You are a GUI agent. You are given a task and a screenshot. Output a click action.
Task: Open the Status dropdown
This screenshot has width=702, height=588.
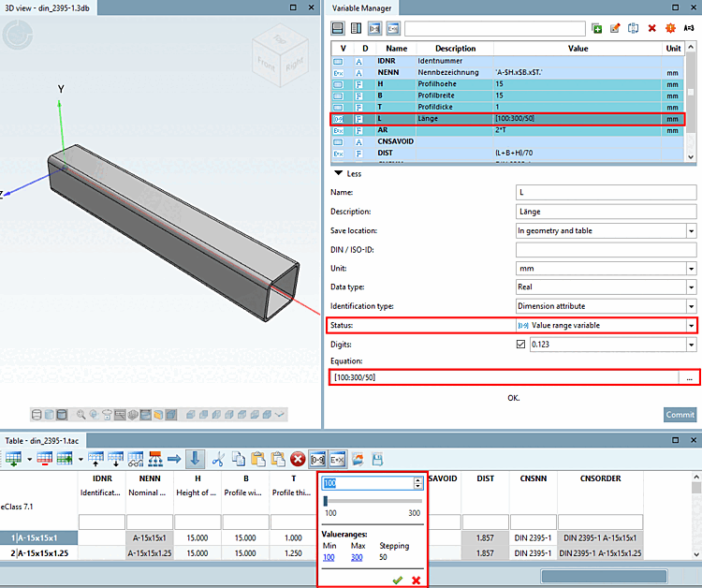[691, 325]
